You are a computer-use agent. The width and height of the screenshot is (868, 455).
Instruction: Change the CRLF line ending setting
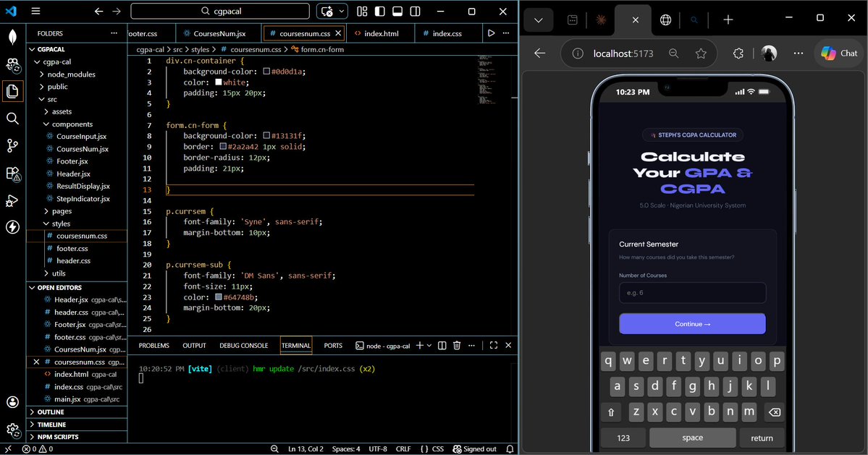[403, 449]
